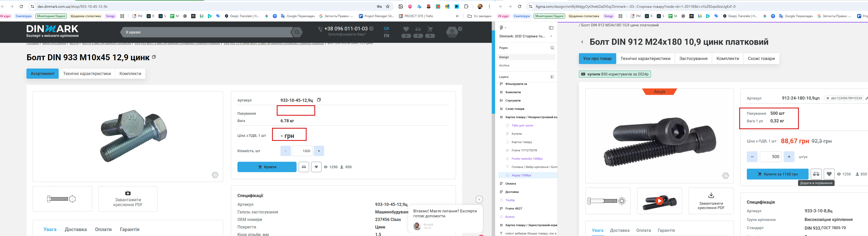Add product to favorites on dev.dinmark page
Image resolution: width=868 pixels, height=236 pixels.
316,167
